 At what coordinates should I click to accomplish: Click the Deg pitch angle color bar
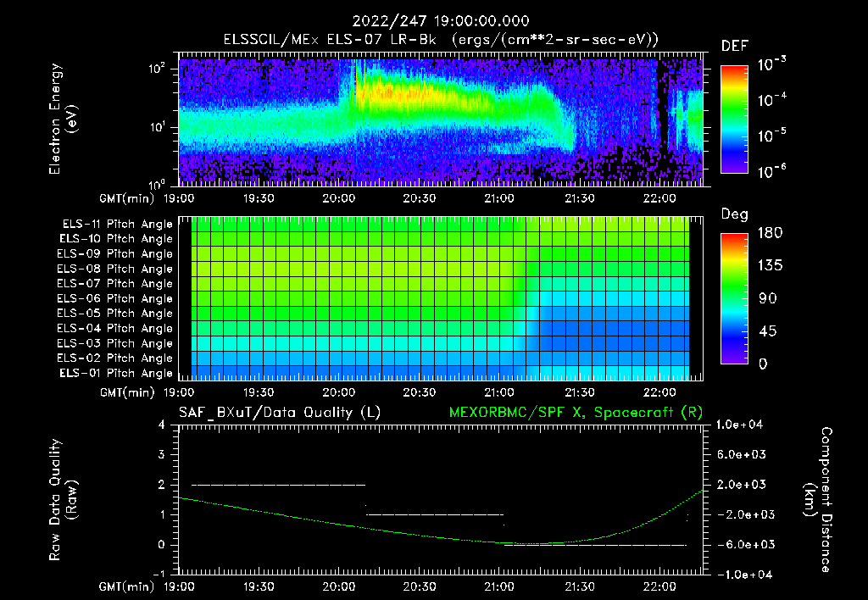click(x=734, y=298)
